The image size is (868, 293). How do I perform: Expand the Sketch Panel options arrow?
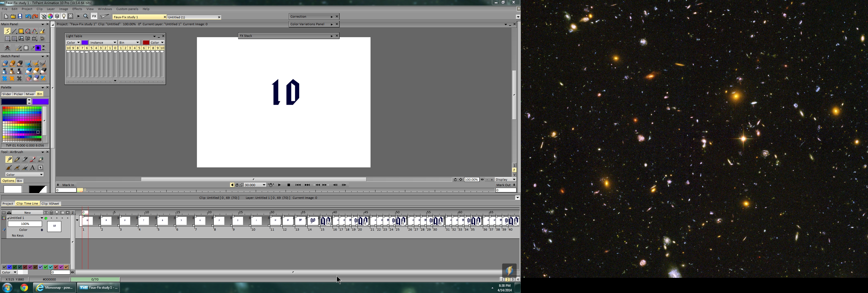pyautogui.click(x=43, y=56)
